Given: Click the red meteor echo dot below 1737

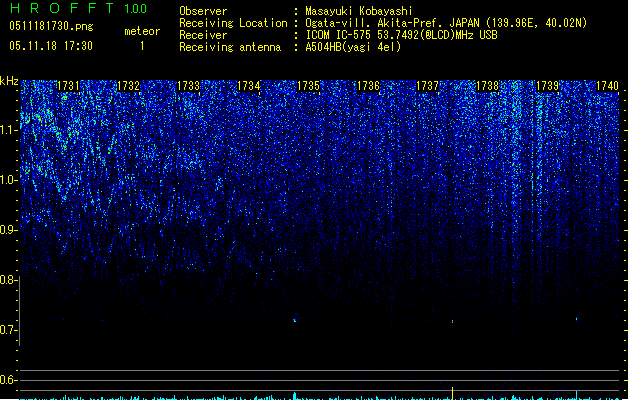Looking at the screenshot, I should pyautogui.click(x=452, y=321).
